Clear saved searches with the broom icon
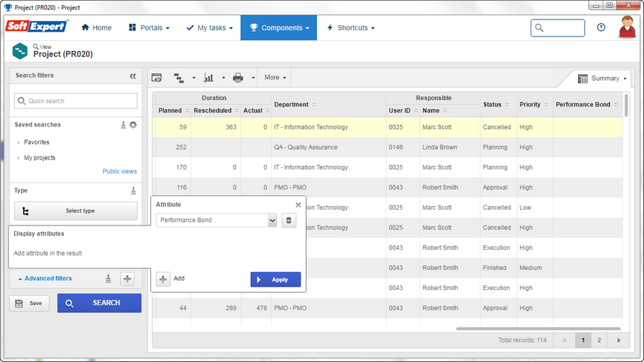Image resolution: width=644 pixels, height=362 pixels. click(x=123, y=125)
